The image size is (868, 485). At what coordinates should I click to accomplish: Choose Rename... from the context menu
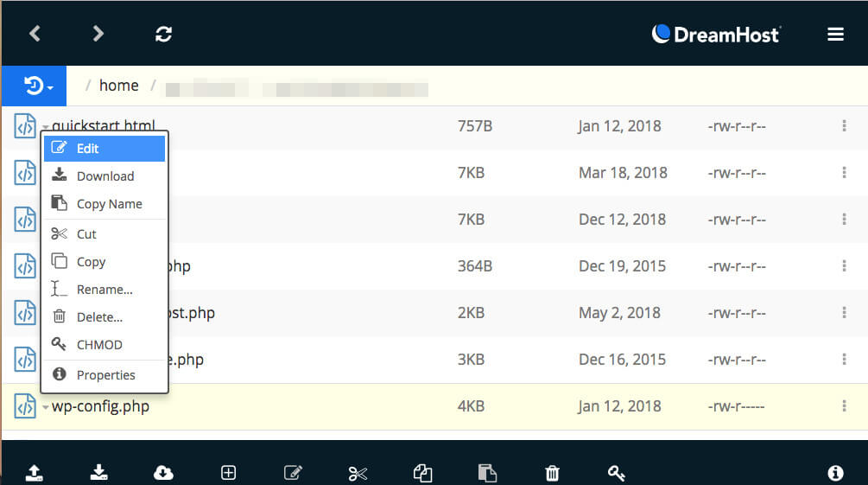click(104, 290)
